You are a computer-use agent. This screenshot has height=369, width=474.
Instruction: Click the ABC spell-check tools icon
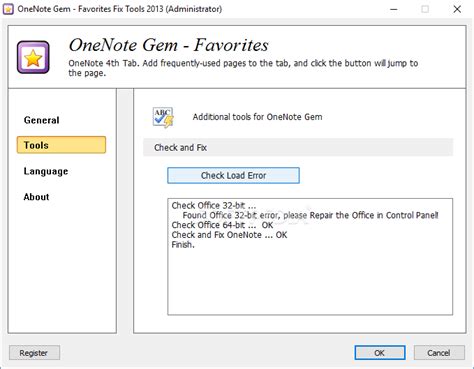tap(163, 117)
